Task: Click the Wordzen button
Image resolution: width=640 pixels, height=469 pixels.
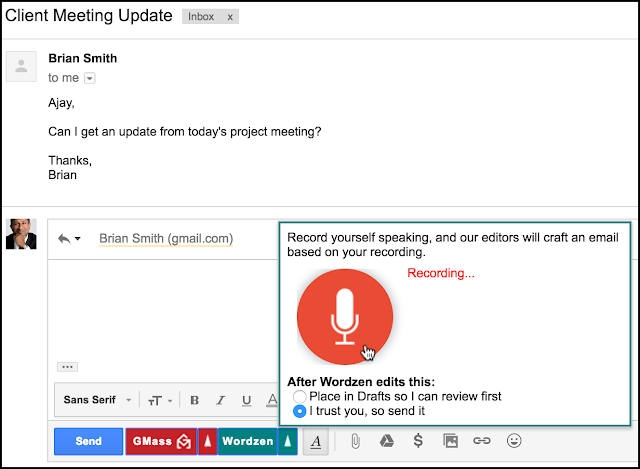Action: [x=248, y=441]
